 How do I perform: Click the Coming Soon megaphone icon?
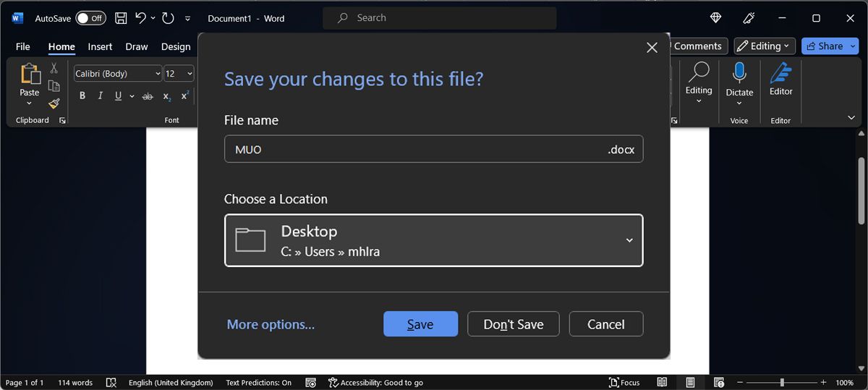click(x=749, y=18)
